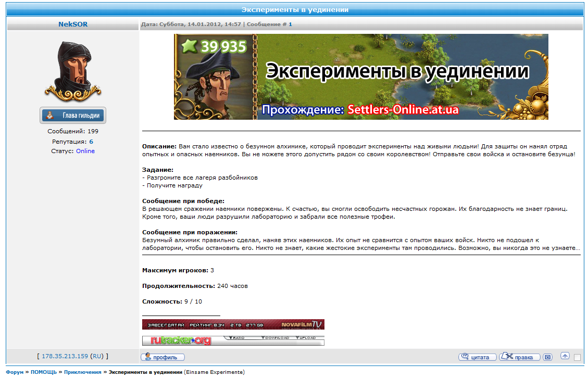Viewport: 588px width, 378px height.
Task: Open the reputation value 6 link
Action: pos(91,142)
